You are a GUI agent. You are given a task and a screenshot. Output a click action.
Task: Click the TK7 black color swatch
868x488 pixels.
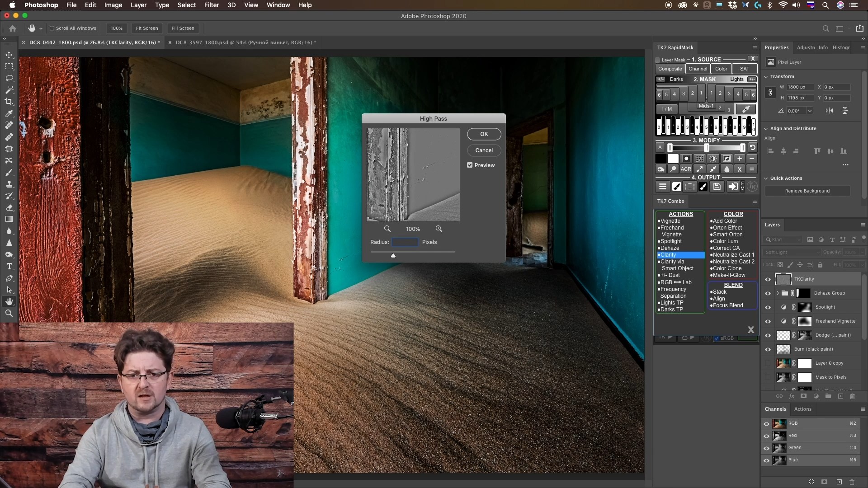tap(660, 159)
